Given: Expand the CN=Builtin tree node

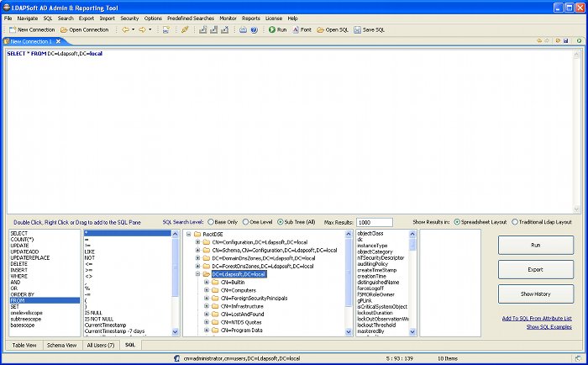Looking at the screenshot, I should [x=206, y=282].
